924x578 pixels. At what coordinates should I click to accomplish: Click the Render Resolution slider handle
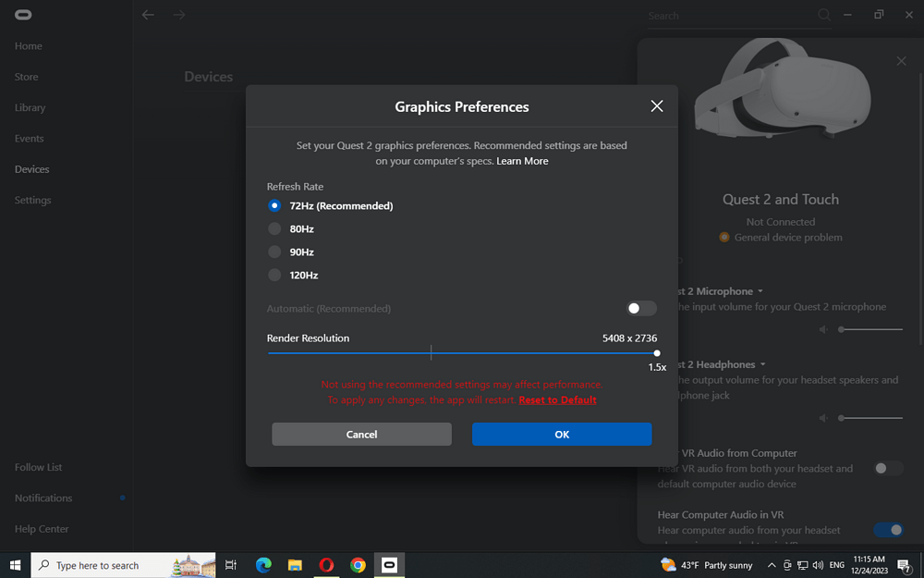click(656, 353)
